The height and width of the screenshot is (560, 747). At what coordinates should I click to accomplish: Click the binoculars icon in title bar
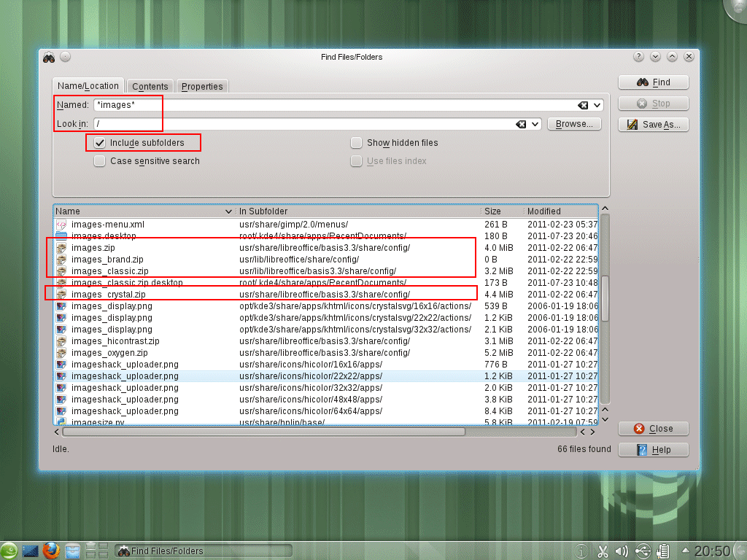click(49, 58)
